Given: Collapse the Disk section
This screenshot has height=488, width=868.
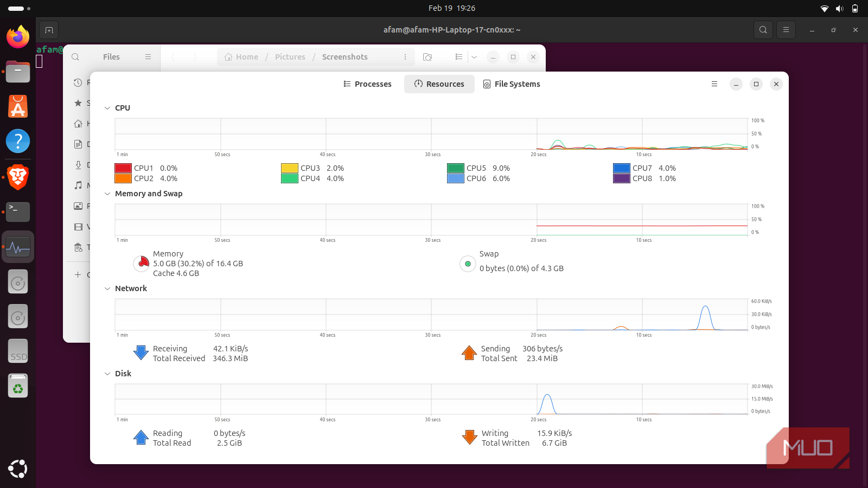Looking at the screenshot, I should click(x=107, y=374).
